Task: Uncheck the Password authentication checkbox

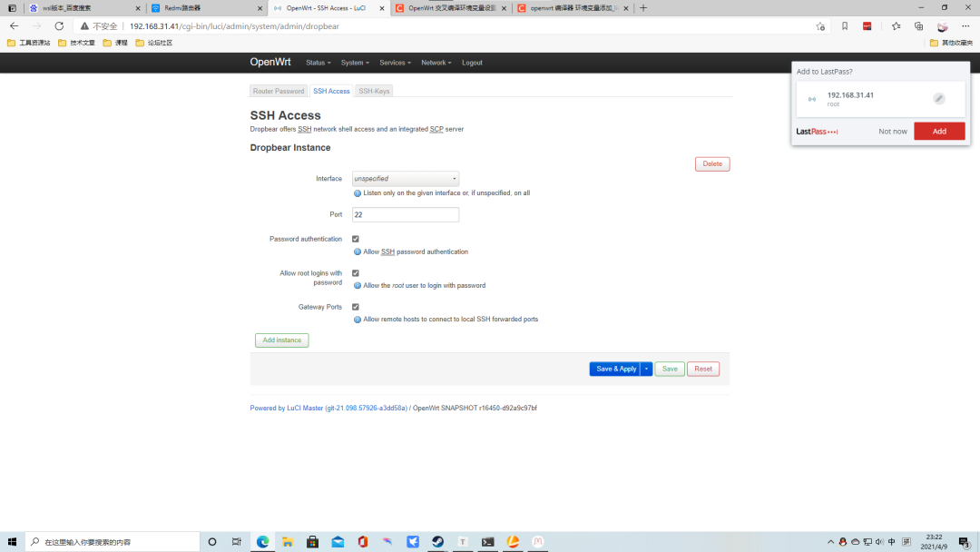Action: tap(356, 239)
